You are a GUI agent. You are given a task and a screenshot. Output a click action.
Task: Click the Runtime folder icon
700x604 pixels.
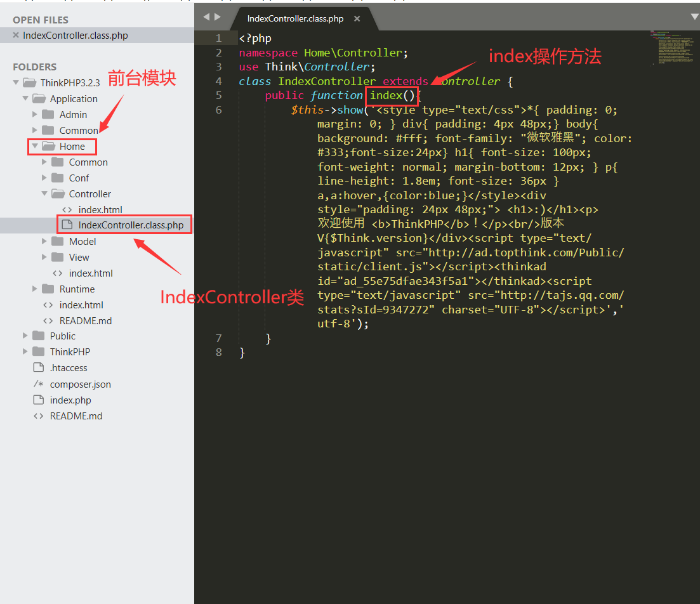pos(48,289)
